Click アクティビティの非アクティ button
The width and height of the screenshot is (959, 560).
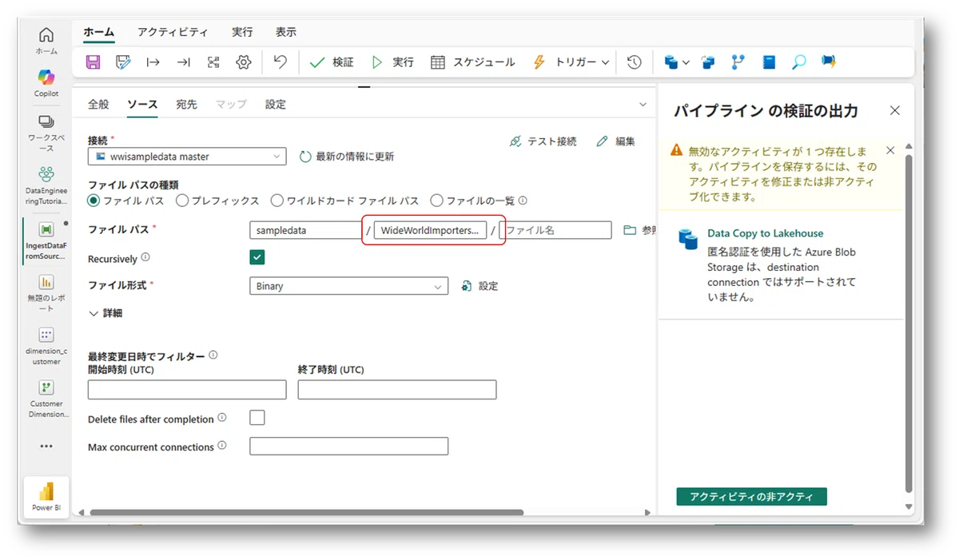tap(751, 496)
